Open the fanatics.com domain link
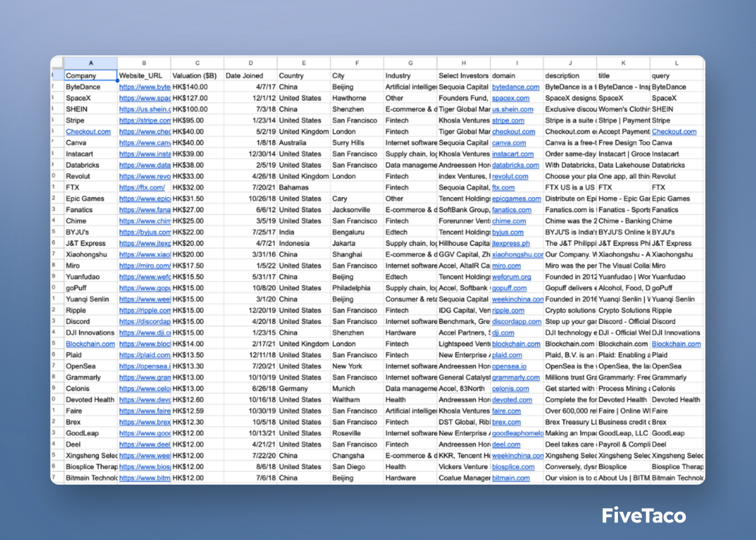The image size is (756, 540). [512, 210]
